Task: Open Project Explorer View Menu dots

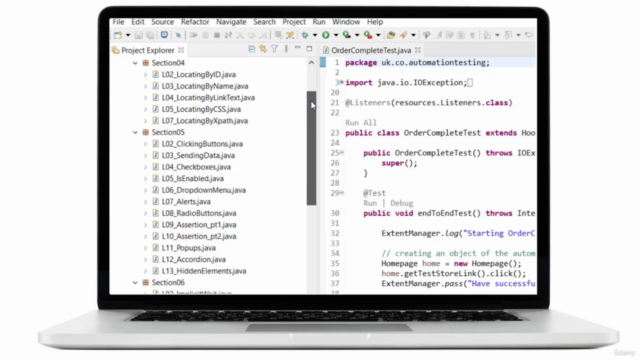Action: tap(286, 49)
